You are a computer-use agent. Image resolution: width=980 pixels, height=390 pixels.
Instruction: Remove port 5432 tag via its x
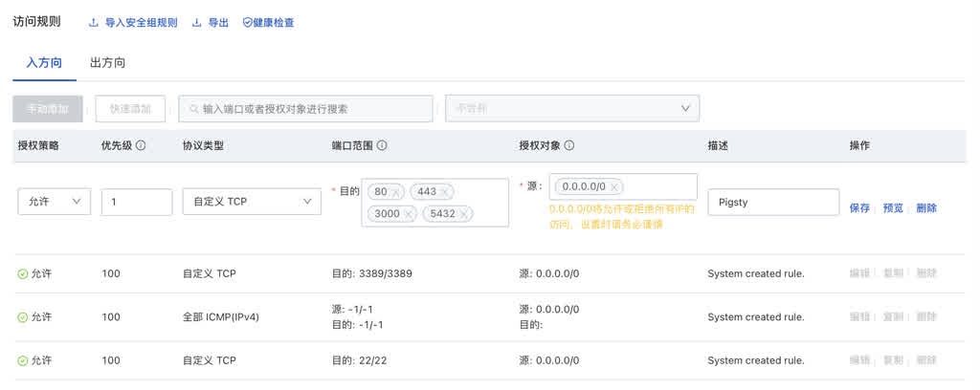click(x=464, y=214)
